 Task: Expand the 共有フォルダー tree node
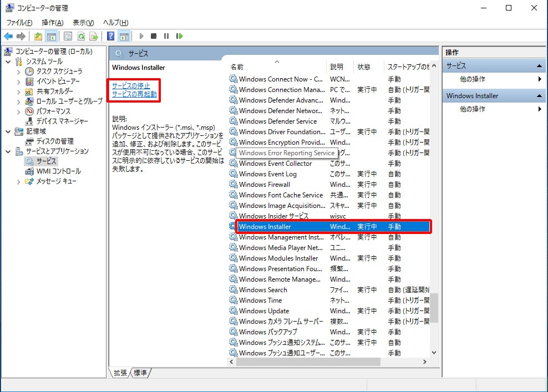[18, 92]
